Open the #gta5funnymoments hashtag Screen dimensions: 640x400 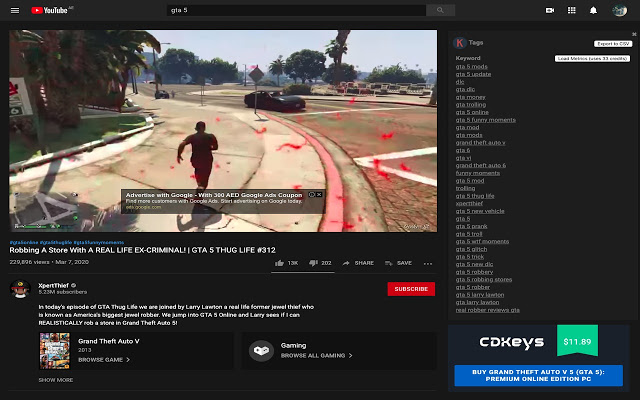pyautogui.click(x=98, y=242)
